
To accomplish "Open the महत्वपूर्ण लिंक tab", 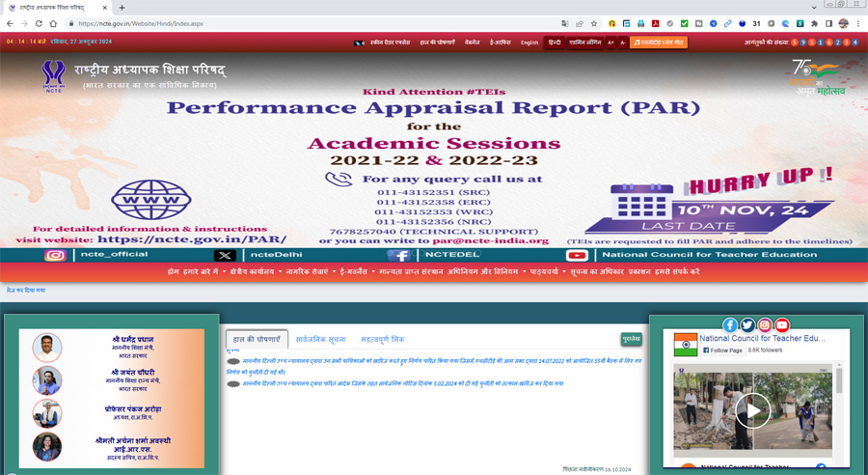I will tap(382, 340).
